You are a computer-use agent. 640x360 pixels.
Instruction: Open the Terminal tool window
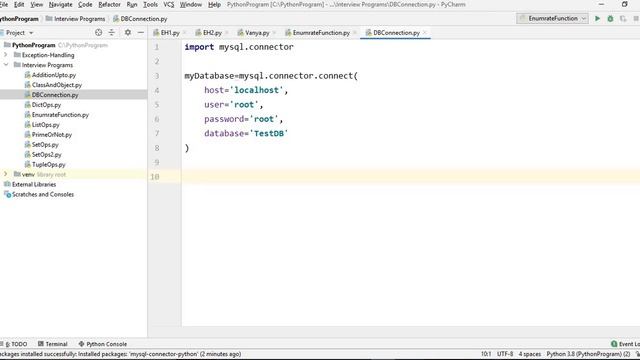click(x=52, y=344)
